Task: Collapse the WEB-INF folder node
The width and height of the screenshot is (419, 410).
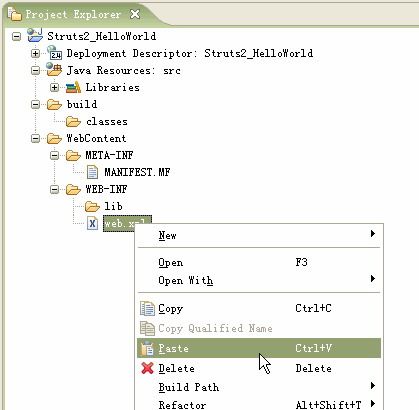Action: (x=54, y=189)
